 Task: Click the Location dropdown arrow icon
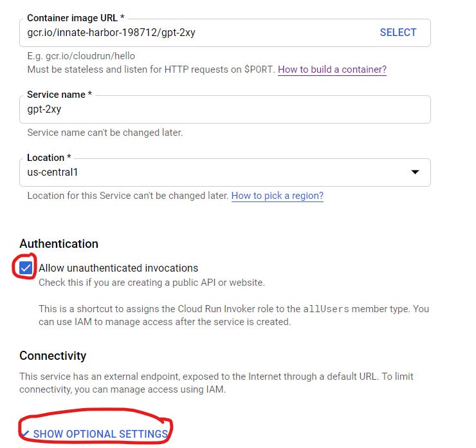pyautogui.click(x=415, y=173)
